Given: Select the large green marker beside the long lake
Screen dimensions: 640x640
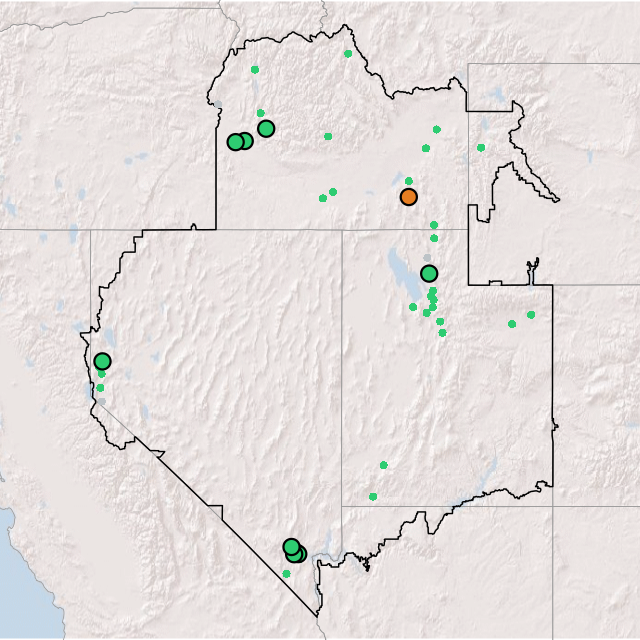Looking at the screenshot, I should (x=429, y=273).
